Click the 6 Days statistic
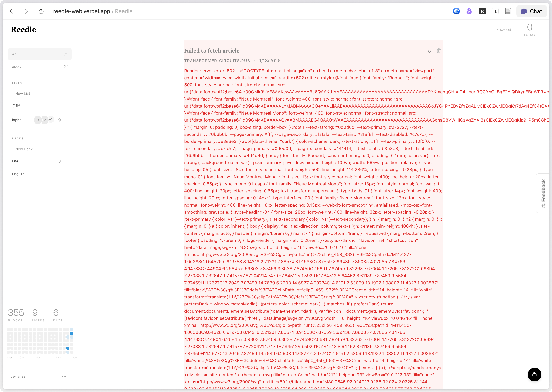The height and width of the screenshot is (392, 552). pyautogui.click(x=58, y=315)
